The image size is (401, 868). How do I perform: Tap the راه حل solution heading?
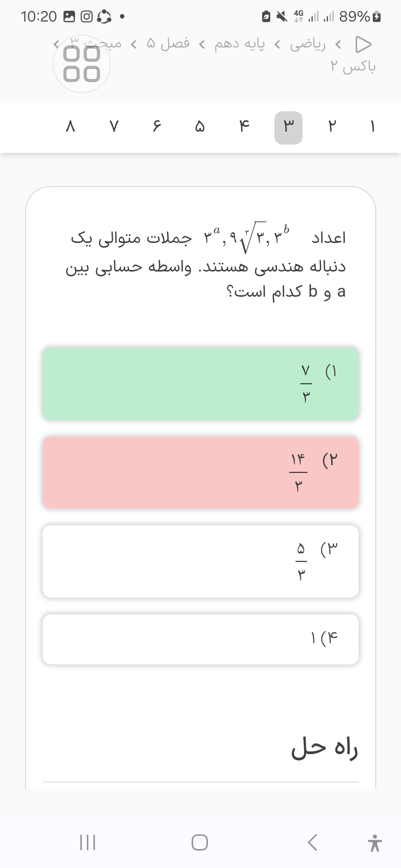324,749
